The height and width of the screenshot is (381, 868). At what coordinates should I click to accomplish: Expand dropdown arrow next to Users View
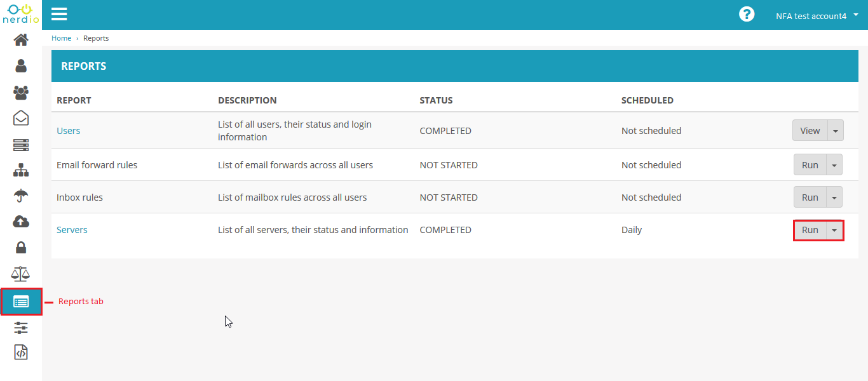pyautogui.click(x=835, y=131)
